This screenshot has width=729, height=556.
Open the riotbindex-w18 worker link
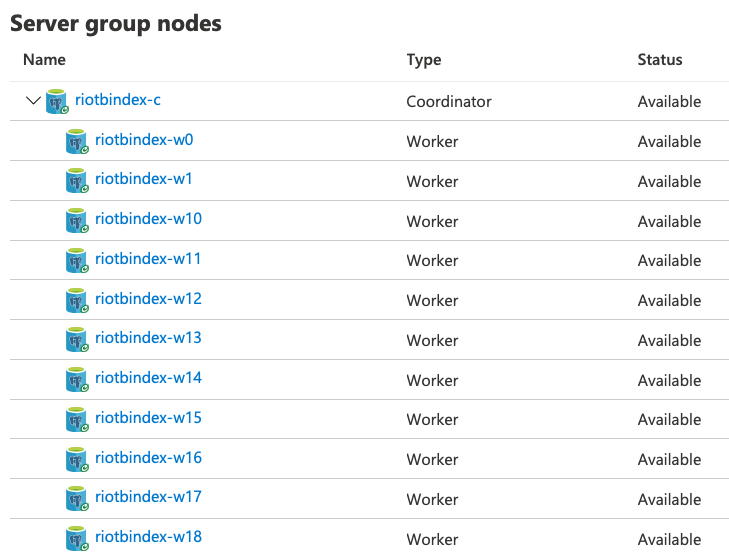[x=148, y=536]
